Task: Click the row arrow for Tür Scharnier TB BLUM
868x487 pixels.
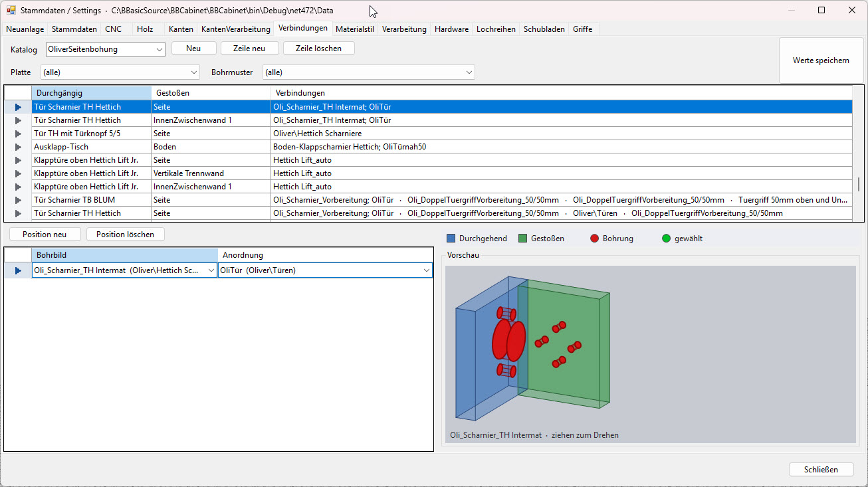Action: 18,200
